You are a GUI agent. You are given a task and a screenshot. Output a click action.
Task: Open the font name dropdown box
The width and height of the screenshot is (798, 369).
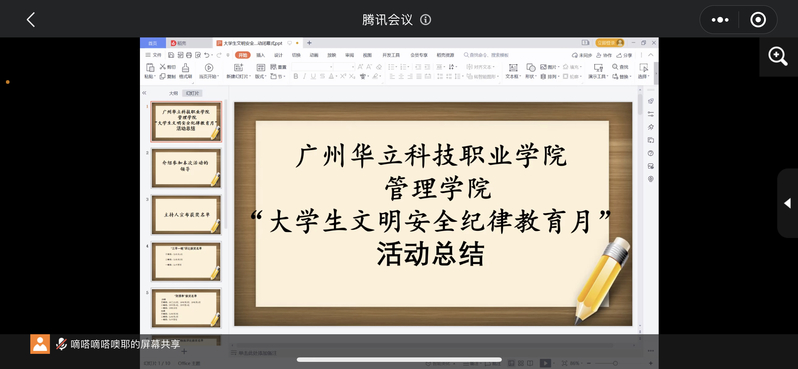(312, 67)
